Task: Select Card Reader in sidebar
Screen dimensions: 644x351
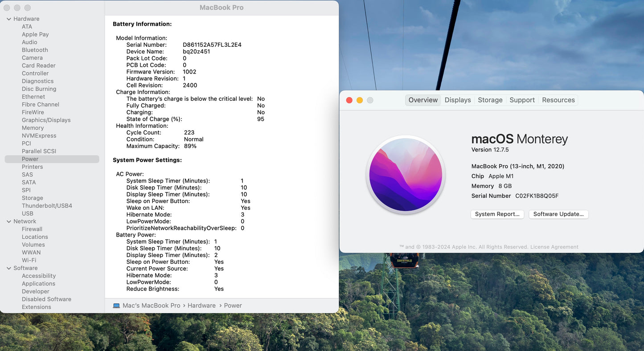Action: (x=38, y=65)
